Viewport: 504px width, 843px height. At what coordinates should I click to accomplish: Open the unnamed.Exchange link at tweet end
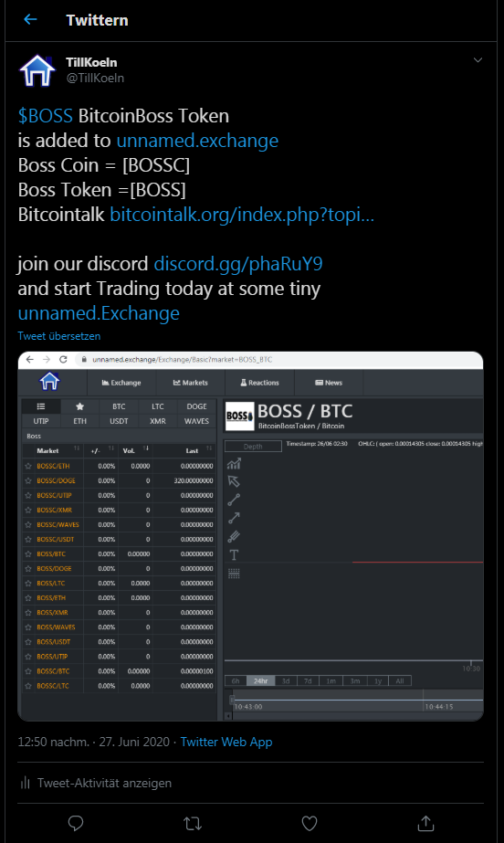(99, 313)
